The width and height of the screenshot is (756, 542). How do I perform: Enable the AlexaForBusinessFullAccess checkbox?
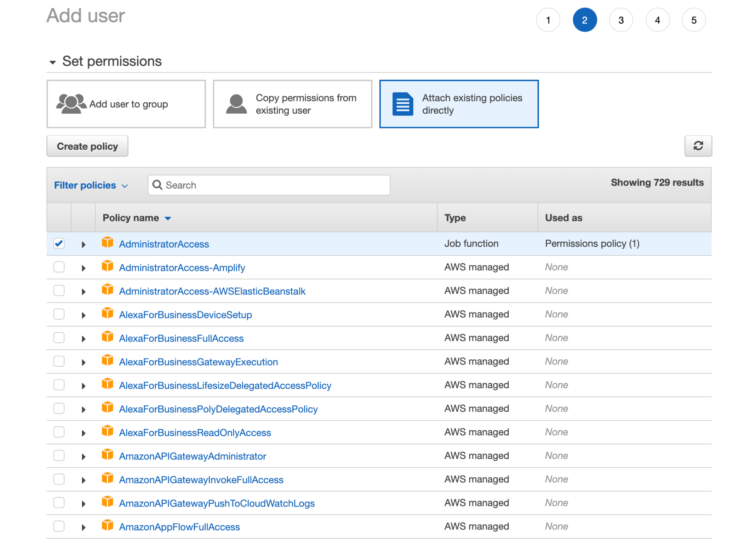pyautogui.click(x=59, y=338)
